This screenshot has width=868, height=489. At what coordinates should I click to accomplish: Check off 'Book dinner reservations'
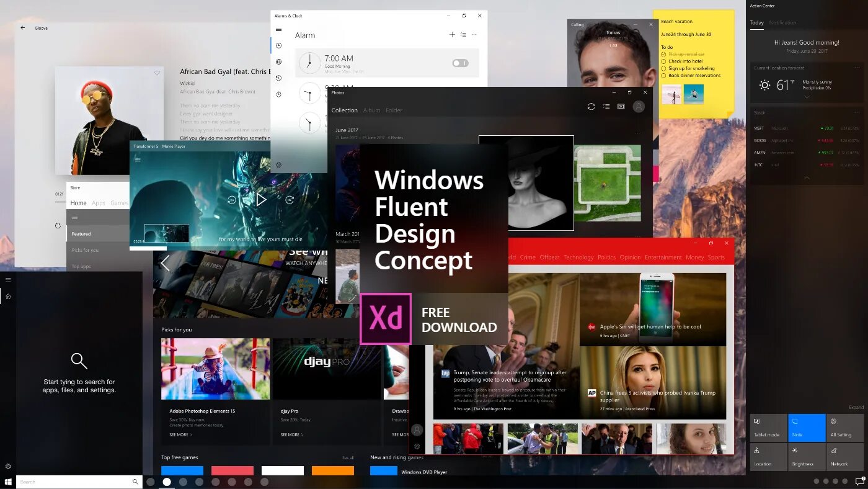663,75
